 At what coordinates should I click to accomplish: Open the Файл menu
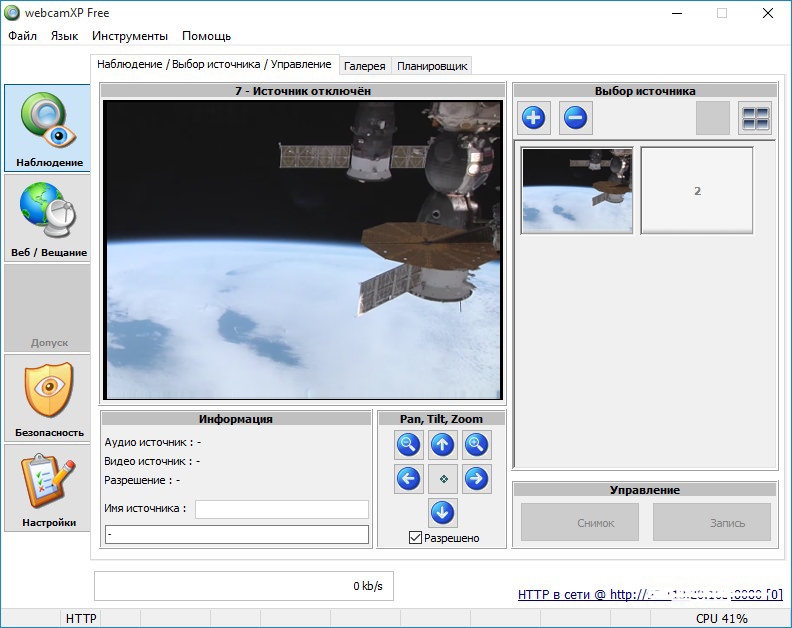click(22, 36)
